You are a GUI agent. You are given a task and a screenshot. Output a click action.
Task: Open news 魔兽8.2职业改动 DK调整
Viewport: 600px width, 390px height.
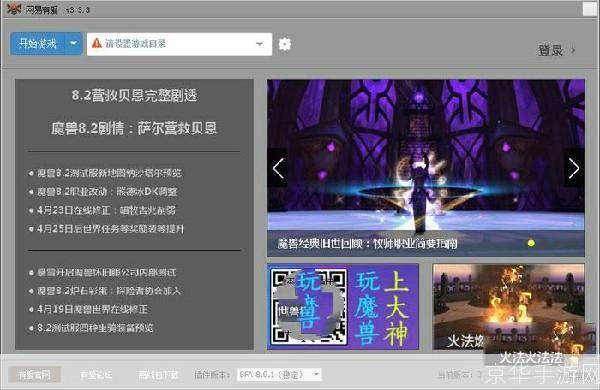pyautogui.click(x=107, y=191)
